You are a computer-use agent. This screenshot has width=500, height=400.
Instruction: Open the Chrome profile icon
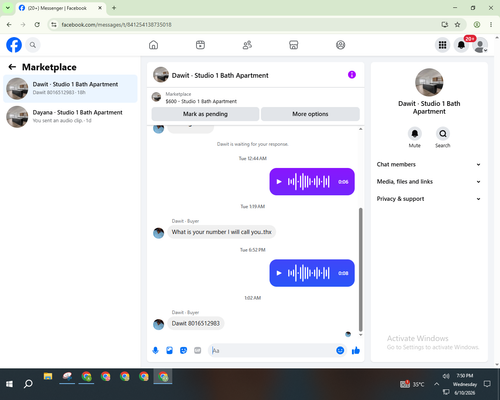click(x=477, y=25)
